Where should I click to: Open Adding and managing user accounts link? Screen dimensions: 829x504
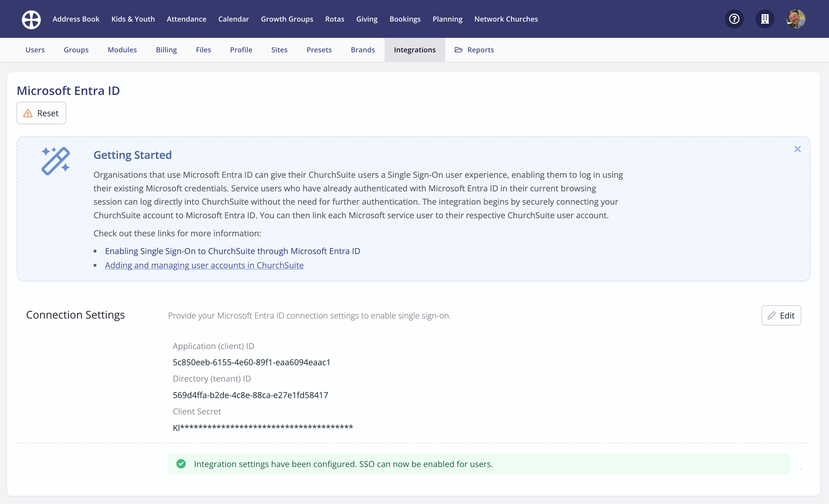[x=204, y=265]
